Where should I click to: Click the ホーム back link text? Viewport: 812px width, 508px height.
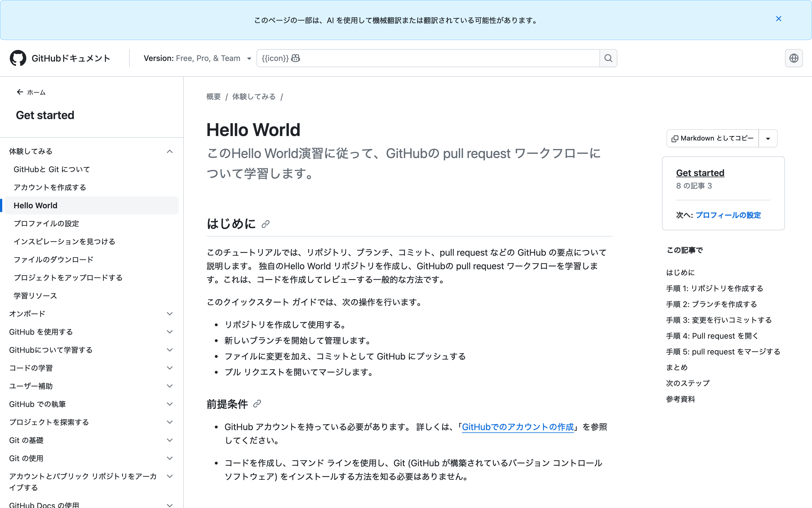point(36,92)
